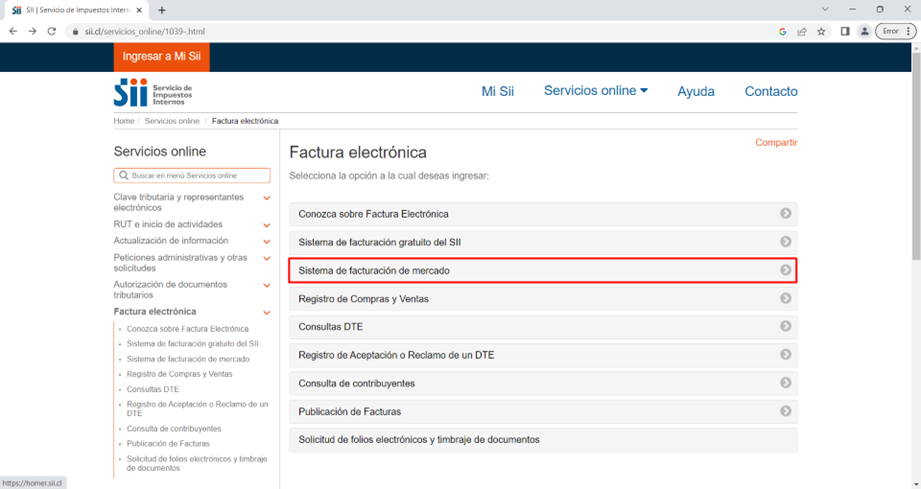This screenshot has height=489, width=921.
Task: Click the arrow icon on Publicación de Facturas row
Action: (x=786, y=411)
